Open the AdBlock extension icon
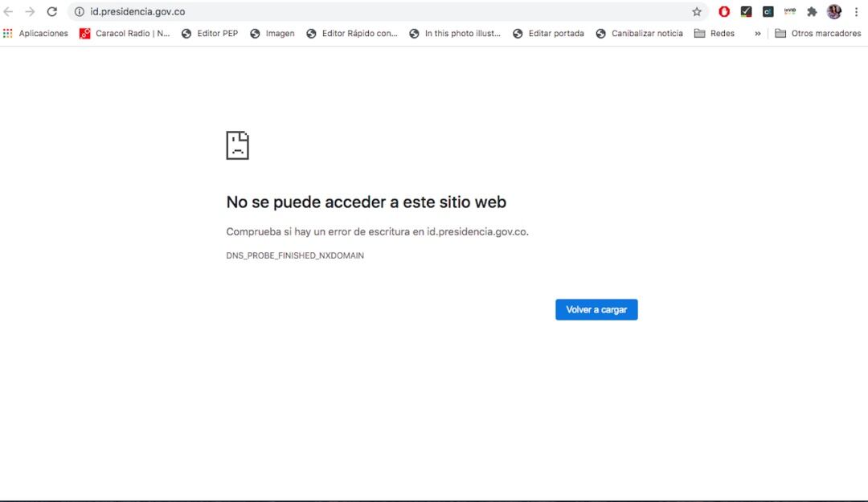The width and height of the screenshot is (868, 502). pos(724,12)
